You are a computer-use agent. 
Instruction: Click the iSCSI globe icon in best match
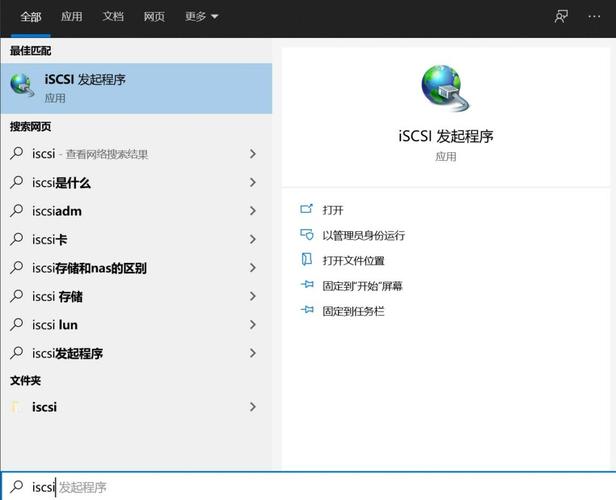(22, 86)
